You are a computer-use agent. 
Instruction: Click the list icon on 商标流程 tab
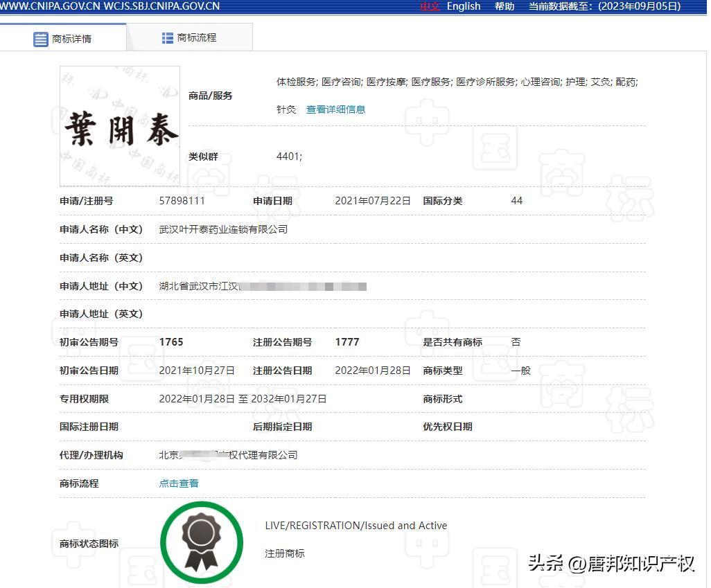(x=167, y=38)
